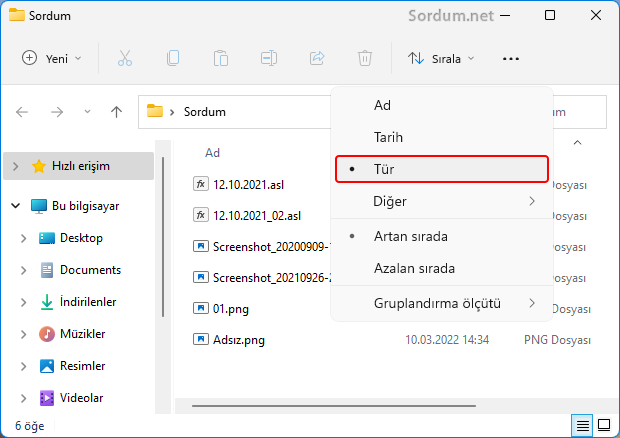The image size is (620, 438).
Task: Select the 01.png file name
Action: (231, 309)
